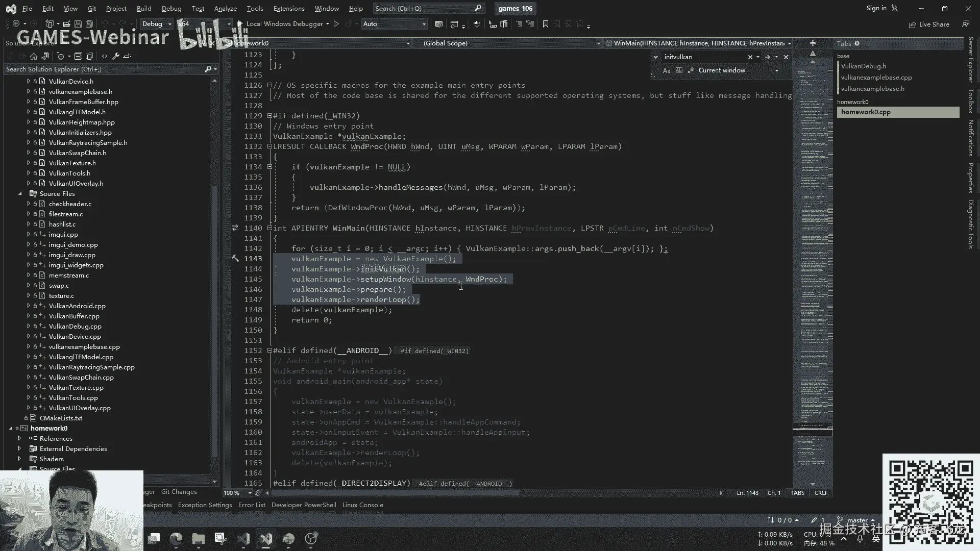Click the editor zoom level 100 % box
Screen dimensions: 980x551
pyautogui.click(x=232, y=493)
